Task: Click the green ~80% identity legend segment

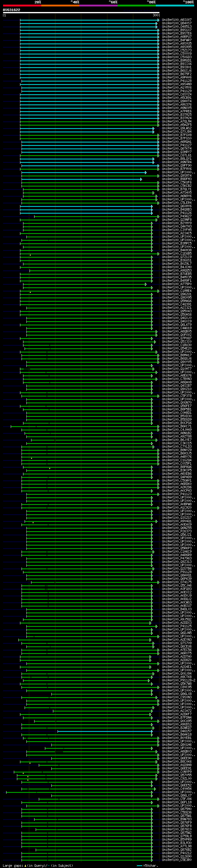Action: 137,6
